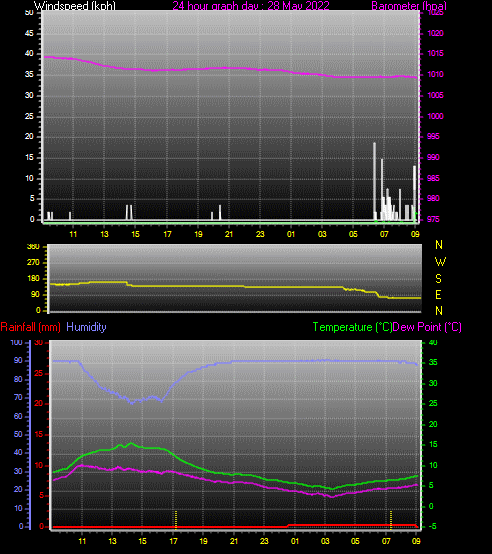Click the humidity curve minimum near 15
492x554 pixels.
point(132,403)
